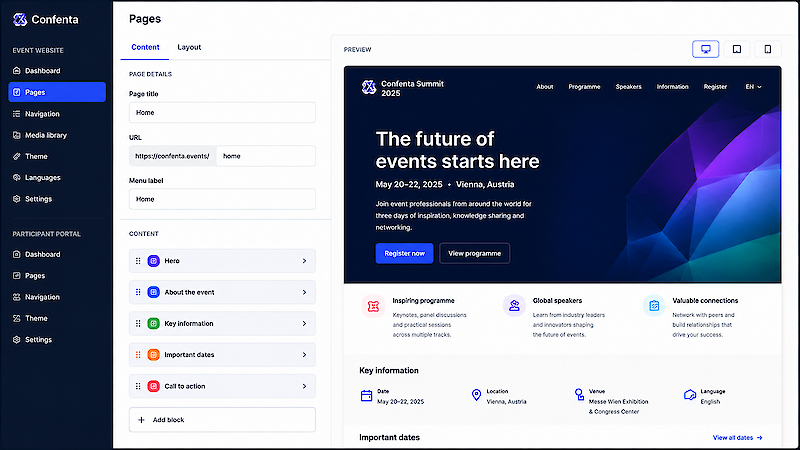Open About in preview nav menu
800x450 pixels.
pos(545,87)
